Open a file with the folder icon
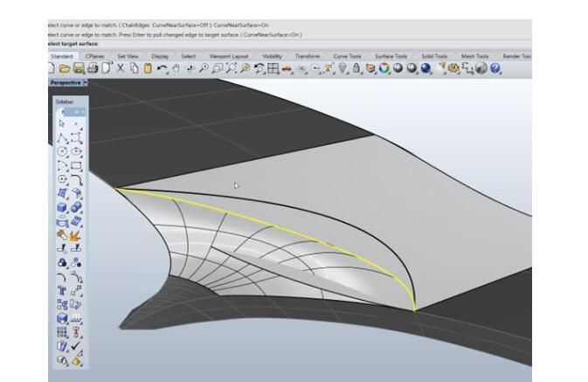The width and height of the screenshot is (588, 382). tap(65, 68)
